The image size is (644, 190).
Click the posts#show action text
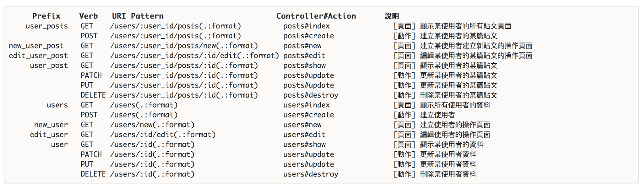click(304, 66)
